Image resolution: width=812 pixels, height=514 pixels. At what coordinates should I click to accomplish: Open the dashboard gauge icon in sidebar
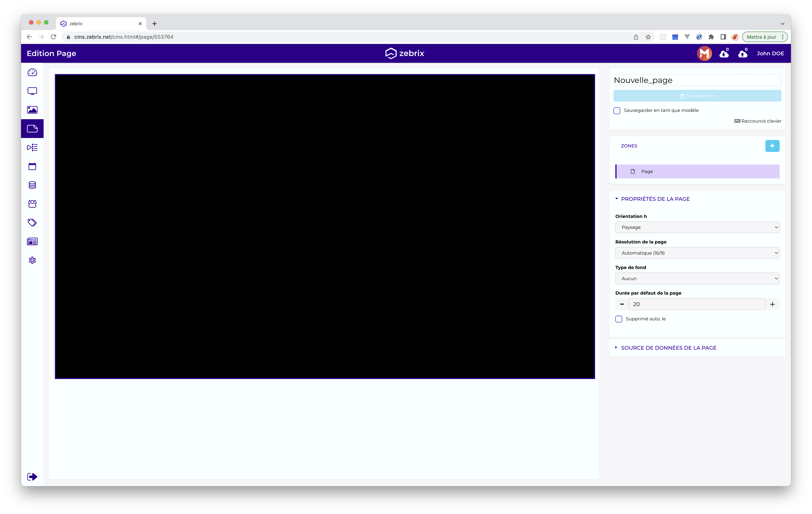(32, 73)
